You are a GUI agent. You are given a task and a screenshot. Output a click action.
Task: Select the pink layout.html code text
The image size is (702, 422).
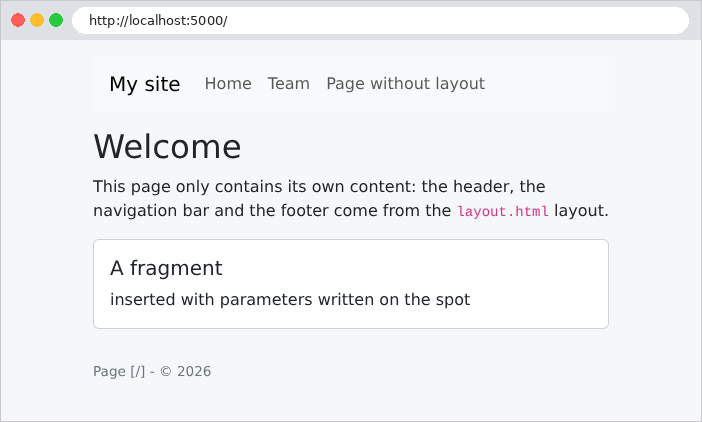pos(502,211)
